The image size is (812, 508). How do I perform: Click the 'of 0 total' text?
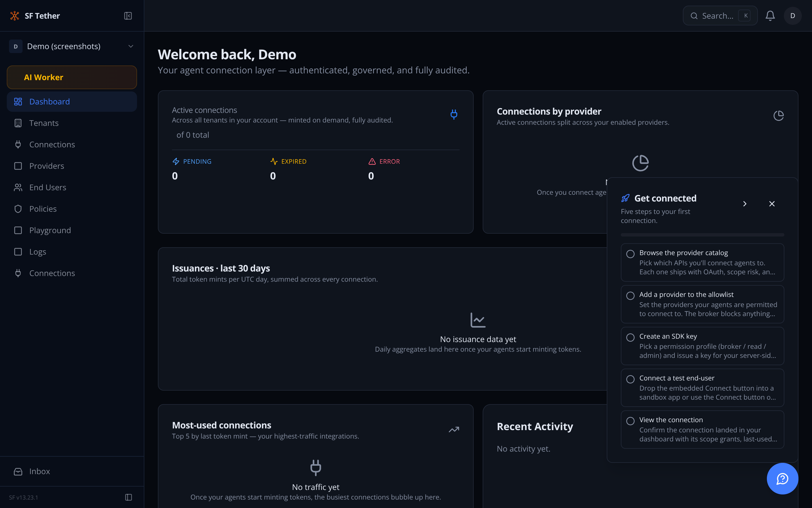coord(193,135)
